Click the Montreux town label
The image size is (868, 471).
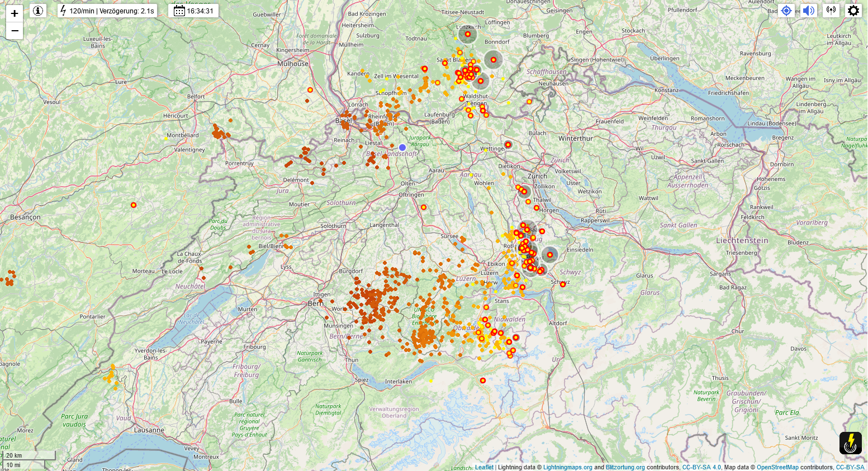[206, 456]
